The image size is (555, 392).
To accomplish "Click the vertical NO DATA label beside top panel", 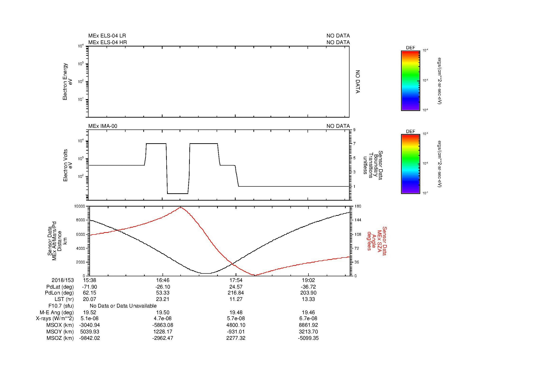I will [358, 82].
